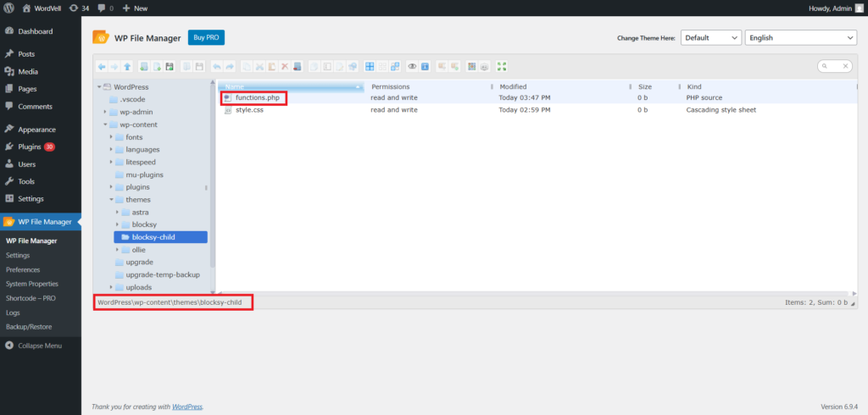Open sort options toolbar icon
This screenshot has width=868, height=415.
484,66
